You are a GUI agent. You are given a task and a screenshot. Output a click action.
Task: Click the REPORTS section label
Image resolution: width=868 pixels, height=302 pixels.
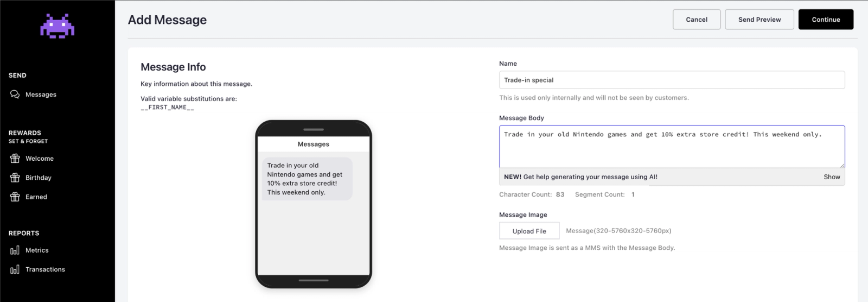point(24,233)
